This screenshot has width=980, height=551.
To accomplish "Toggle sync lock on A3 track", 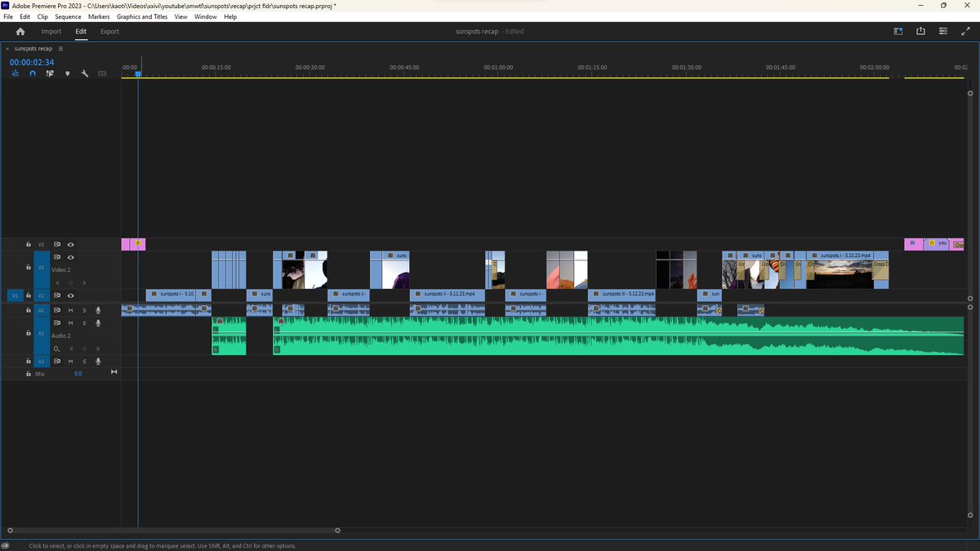I will coord(57,361).
